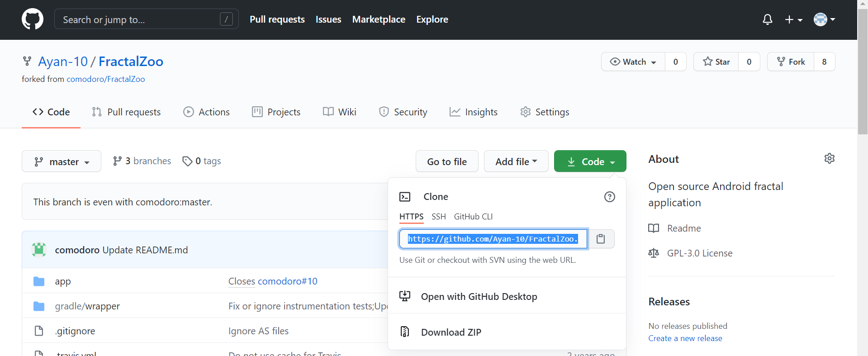
Task: Star the repository
Action: (716, 62)
